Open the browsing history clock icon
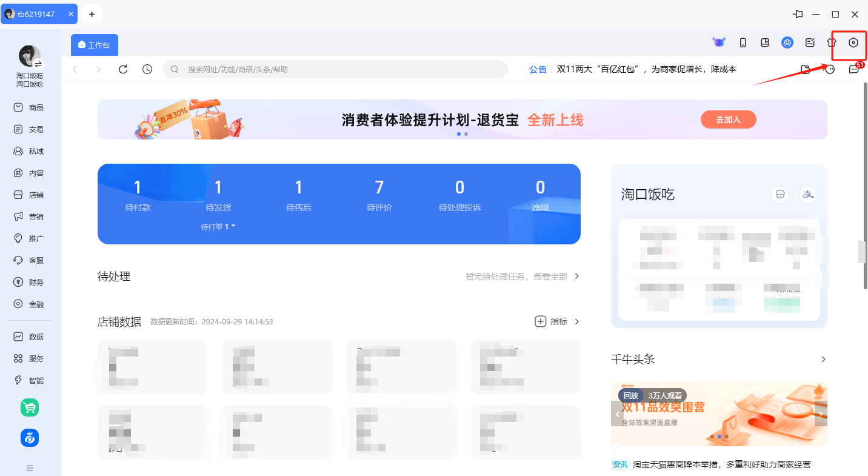The image size is (868, 476). (x=147, y=69)
